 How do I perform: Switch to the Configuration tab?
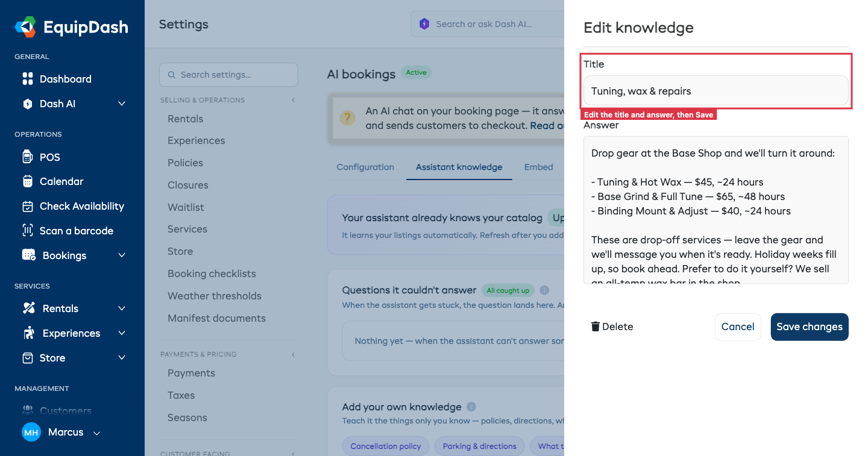point(365,167)
